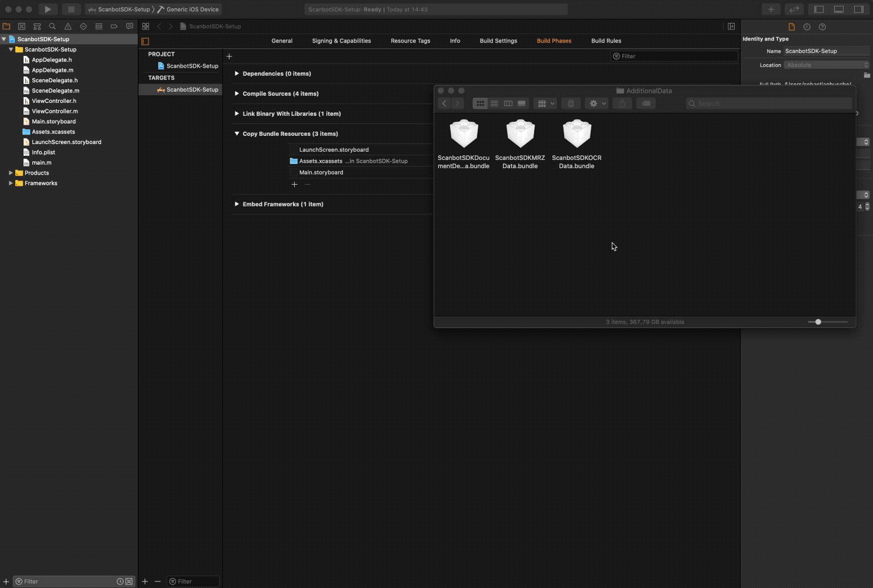Collapse Copy Bundle Resources section
873x588 pixels.
[236, 134]
